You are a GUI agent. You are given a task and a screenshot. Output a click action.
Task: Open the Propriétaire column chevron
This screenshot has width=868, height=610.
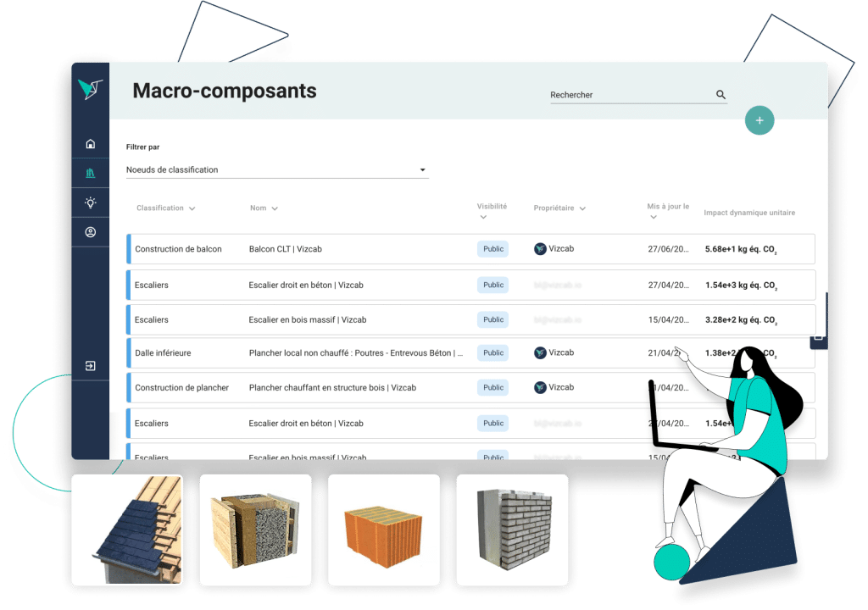(x=582, y=208)
